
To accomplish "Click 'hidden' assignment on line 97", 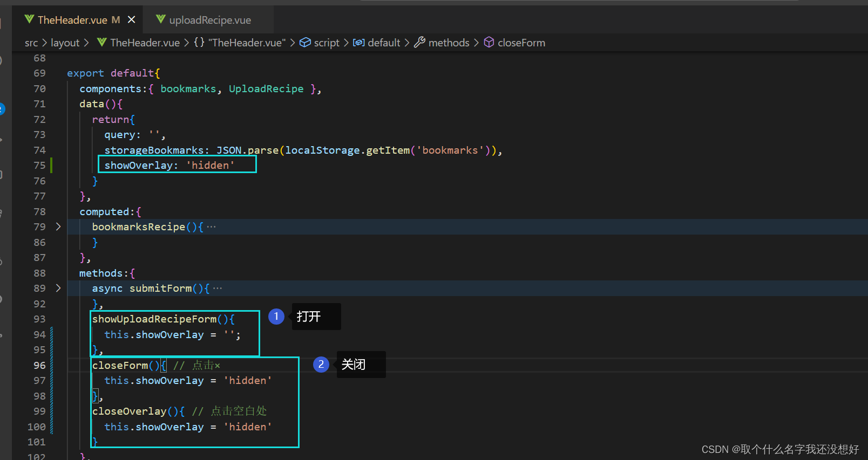I will [x=248, y=381].
